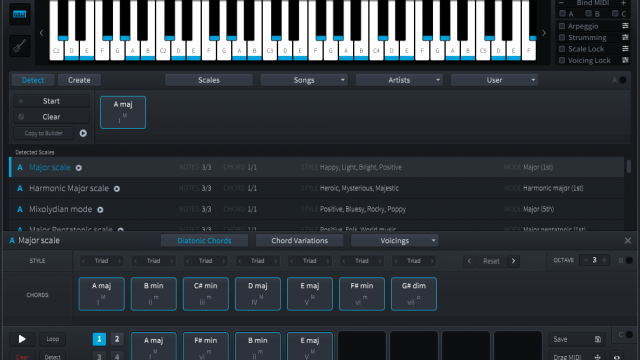Select the detected A maj chord
640x360 pixels.
coord(123,112)
